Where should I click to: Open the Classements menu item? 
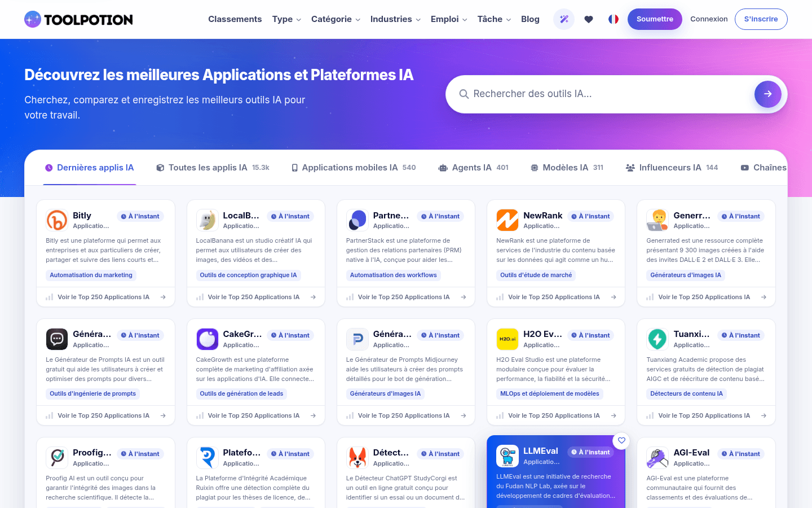click(x=235, y=19)
